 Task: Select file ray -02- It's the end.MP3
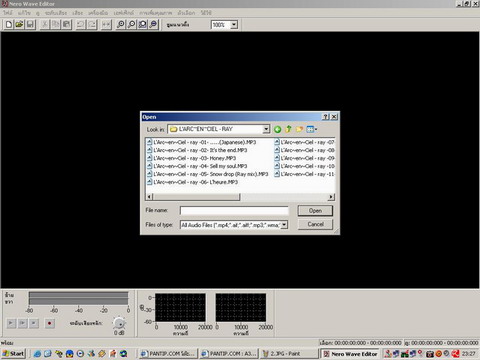point(197,150)
